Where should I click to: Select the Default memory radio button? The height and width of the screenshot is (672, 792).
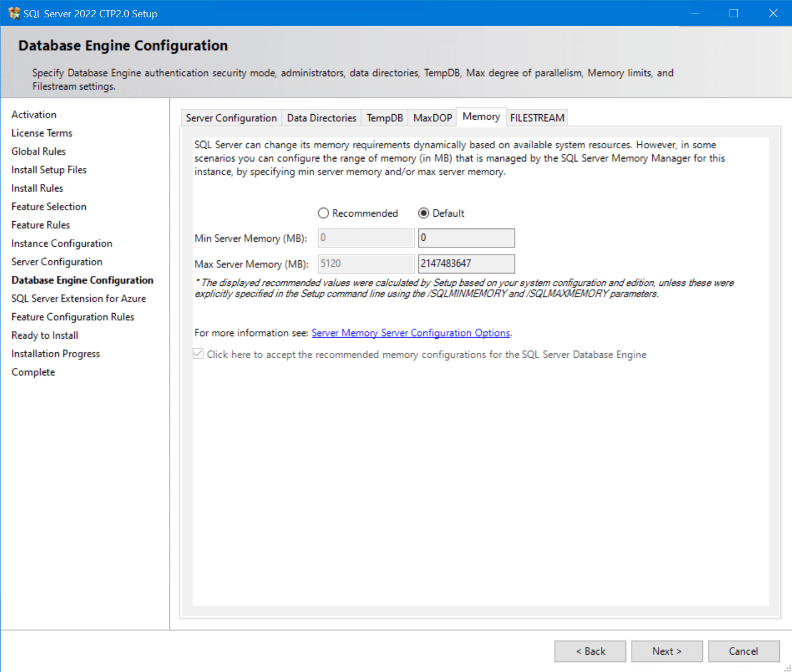[424, 213]
